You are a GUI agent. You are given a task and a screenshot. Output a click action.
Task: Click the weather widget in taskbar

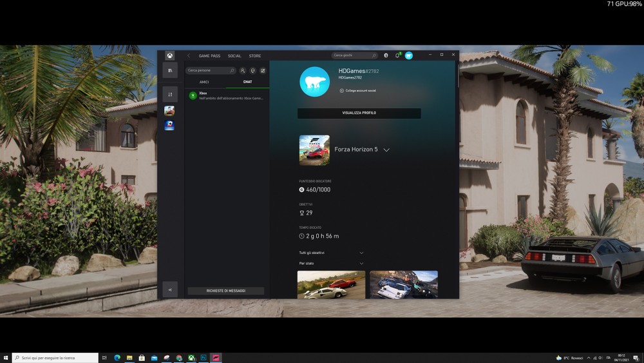tap(570, 358)
